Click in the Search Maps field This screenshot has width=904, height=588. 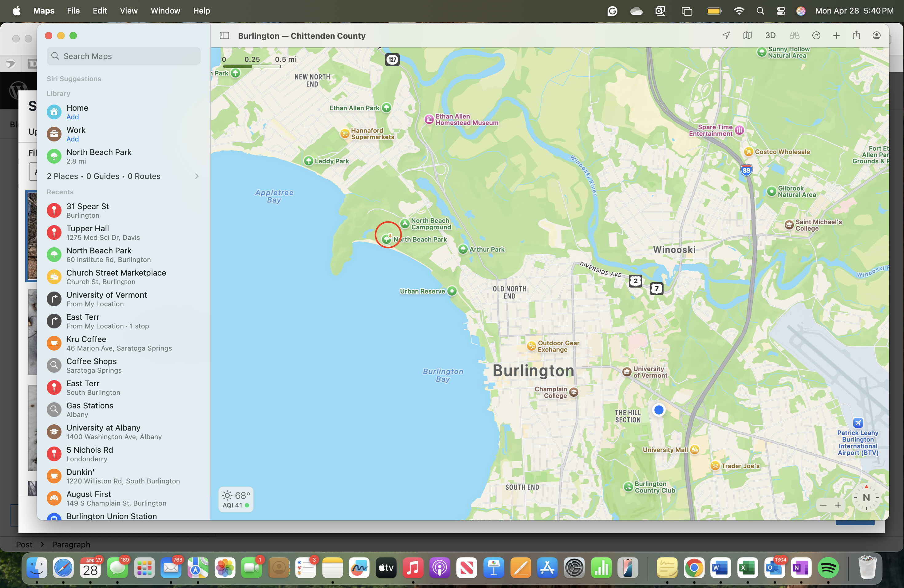pyautogui.click(x=123, y=56)
